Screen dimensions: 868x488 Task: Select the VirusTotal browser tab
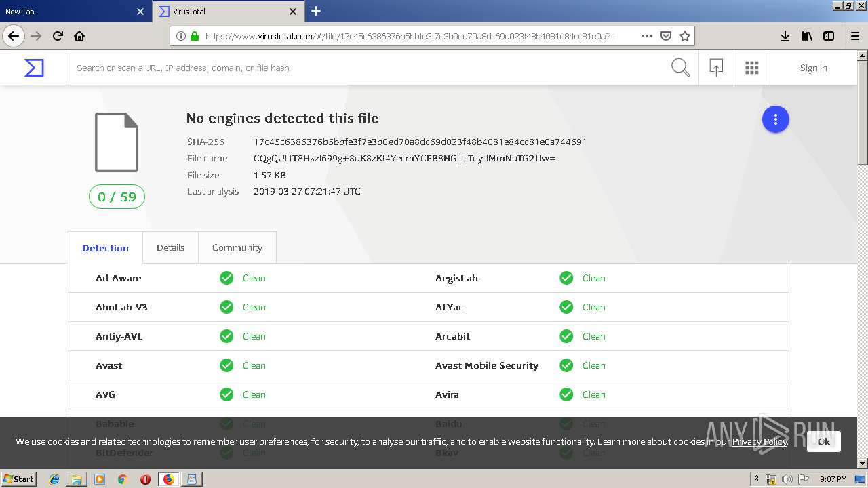pyautogui.click(x=229, y=12)
